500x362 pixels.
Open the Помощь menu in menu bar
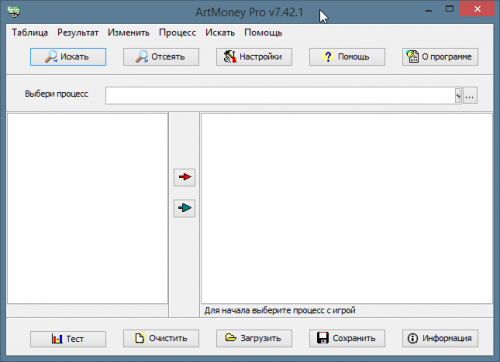[263, 33]
